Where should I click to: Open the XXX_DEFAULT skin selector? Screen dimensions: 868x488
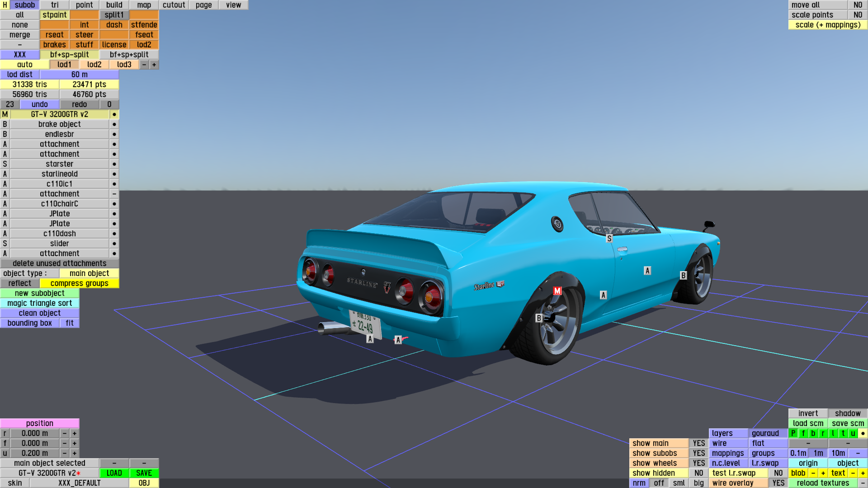pyautogui.click(x=79, y=483)
